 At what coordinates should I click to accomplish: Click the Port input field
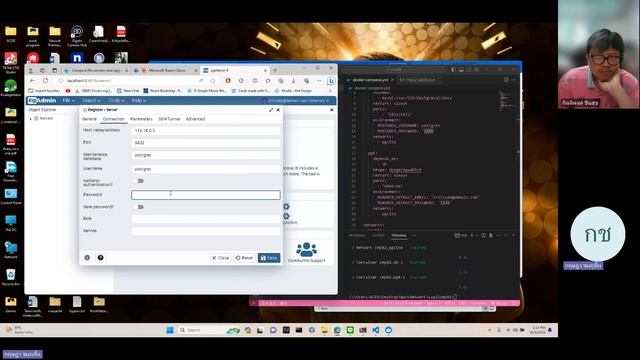(206, 143)
